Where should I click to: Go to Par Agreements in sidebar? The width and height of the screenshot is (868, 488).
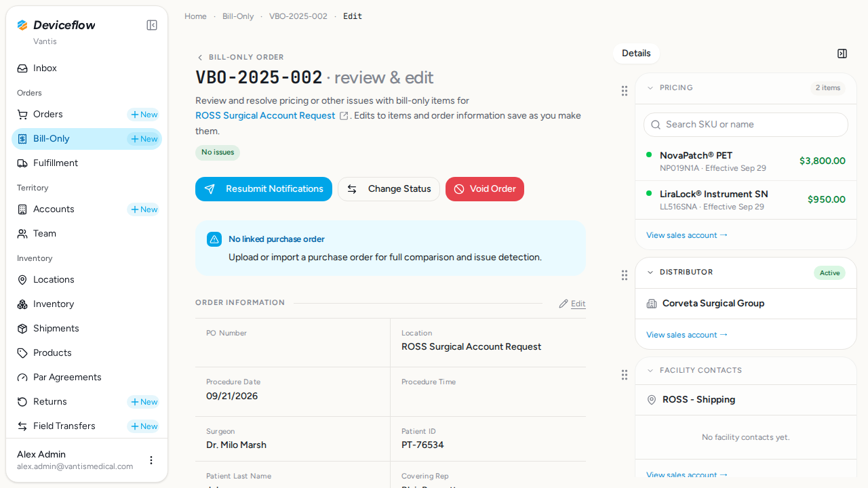click(x=87, y=378)
